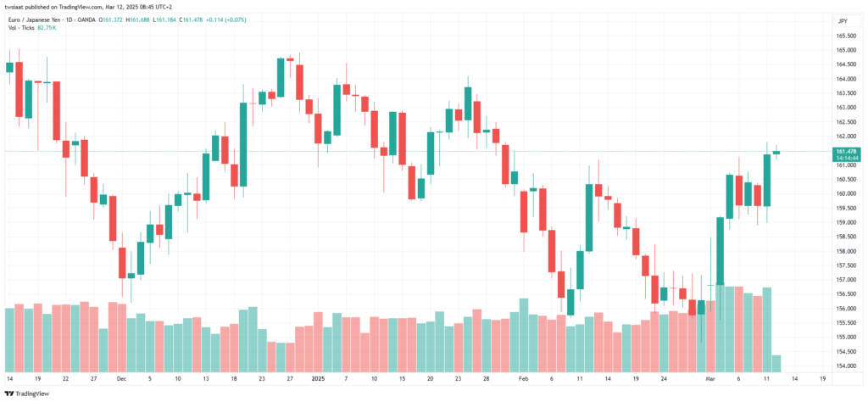Select the Dec label on time axis
Screen dimensions: 868x402
[122, 379]
